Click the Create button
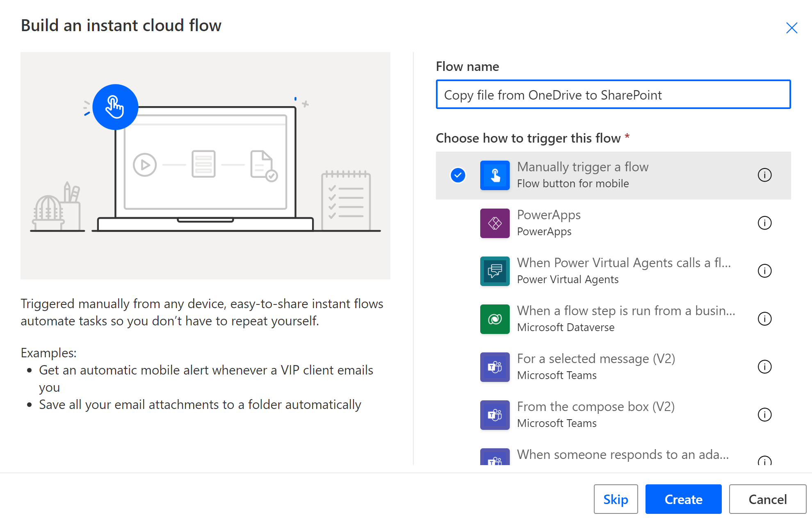Screen dimensions: 812x520 pos(683,499)
